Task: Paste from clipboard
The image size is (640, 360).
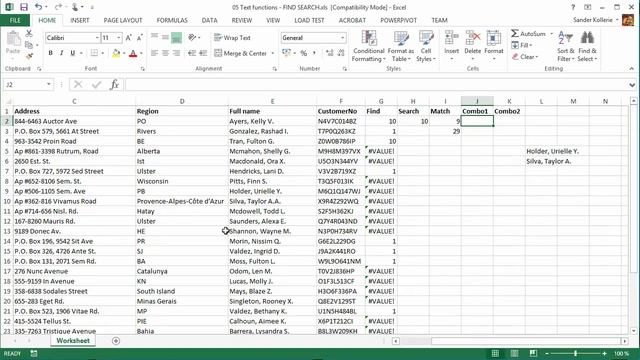Action: 13,43
